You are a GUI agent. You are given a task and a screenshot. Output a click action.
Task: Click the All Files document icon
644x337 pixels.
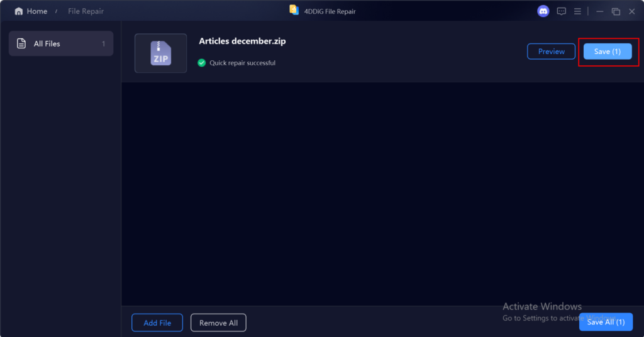pos(21,44)
